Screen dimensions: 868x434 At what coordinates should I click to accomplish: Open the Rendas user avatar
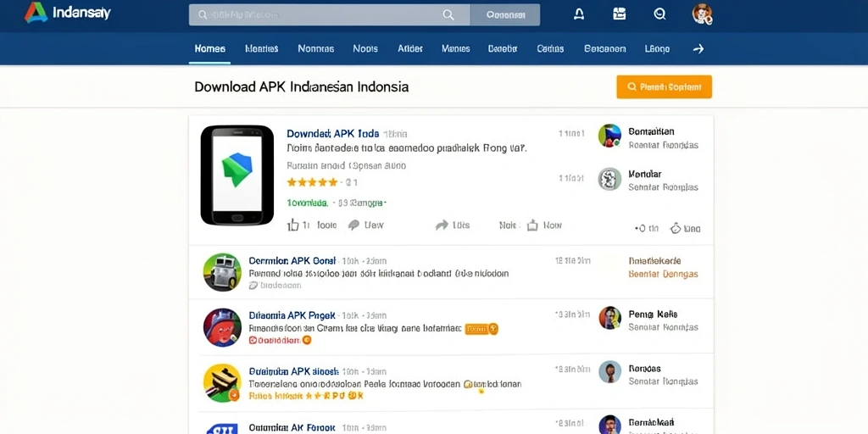pos(609,372)
